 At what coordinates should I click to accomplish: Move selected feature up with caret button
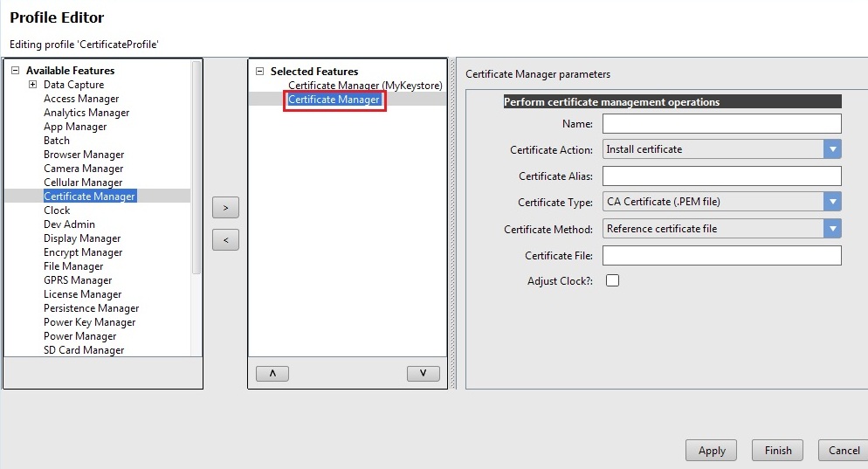[272, 373]
